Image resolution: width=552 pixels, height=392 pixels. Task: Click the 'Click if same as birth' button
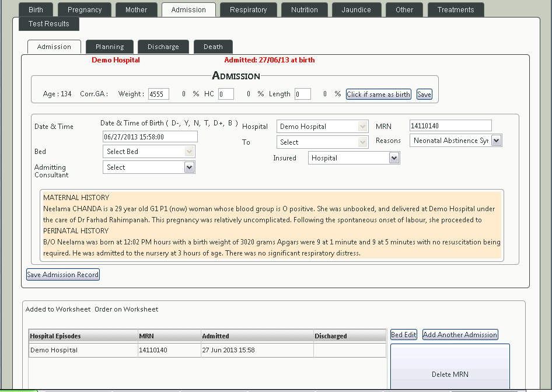(x=378, y=94)
